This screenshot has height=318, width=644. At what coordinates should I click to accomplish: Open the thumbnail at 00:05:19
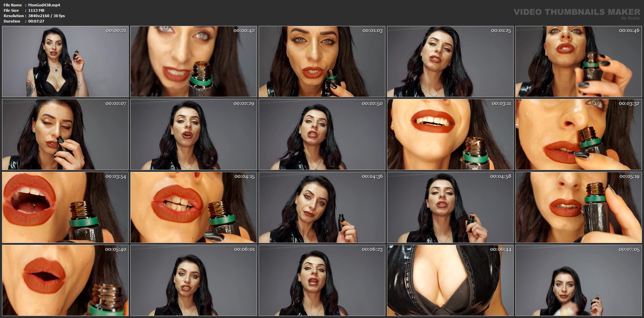(579, 207)
